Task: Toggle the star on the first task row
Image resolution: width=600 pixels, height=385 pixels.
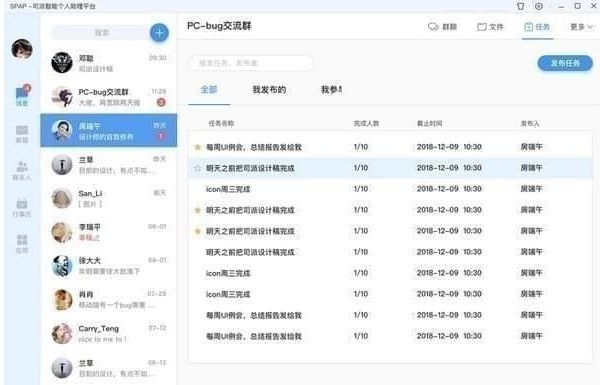Action: [198, 147]
